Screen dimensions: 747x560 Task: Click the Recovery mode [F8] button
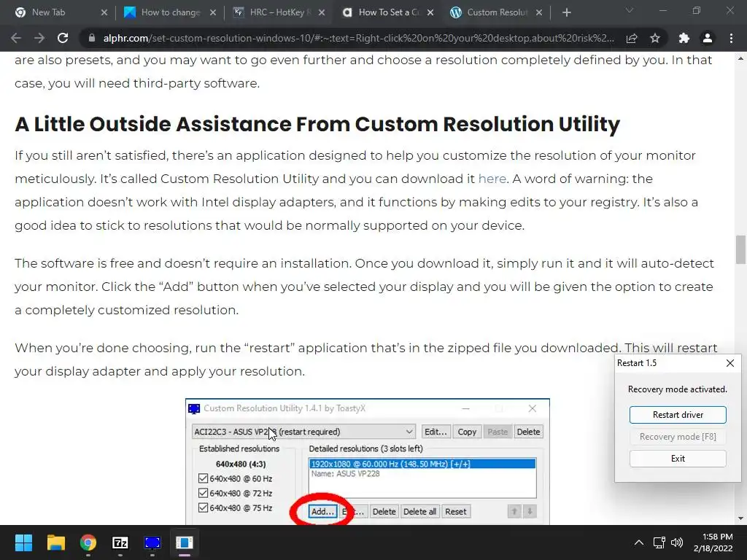coord(678,437)
